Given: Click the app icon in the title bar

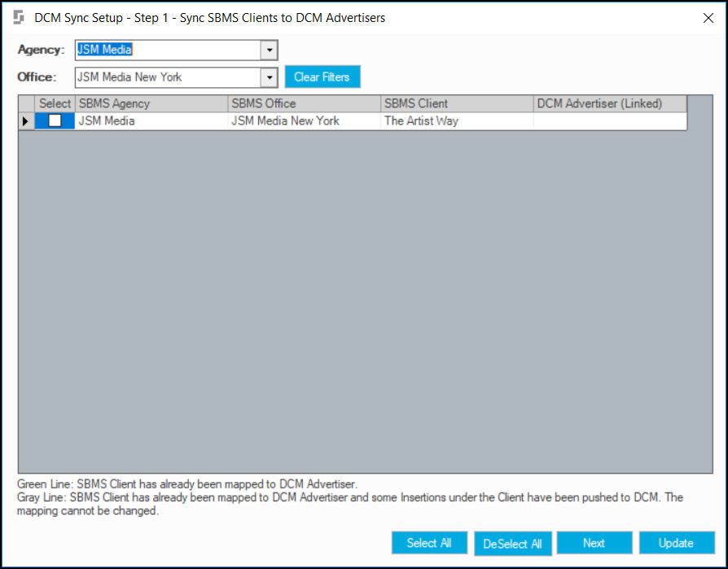Looking at the screenshot, I should click(x=19, y=18).
